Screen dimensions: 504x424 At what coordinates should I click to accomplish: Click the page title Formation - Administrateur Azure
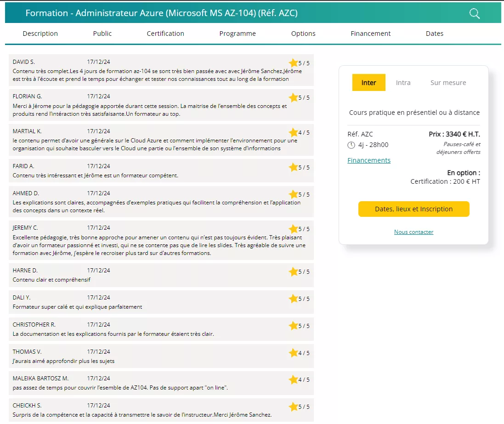pos(161,13)
